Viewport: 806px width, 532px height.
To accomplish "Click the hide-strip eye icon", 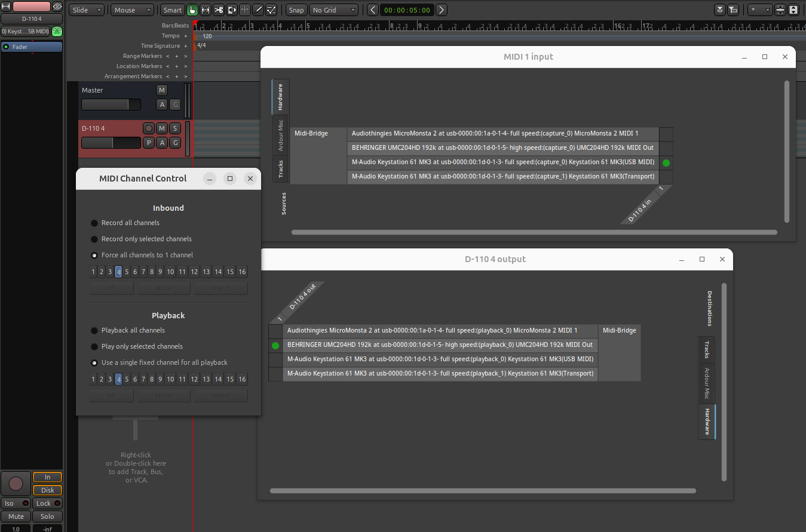I will pos(57,7).
